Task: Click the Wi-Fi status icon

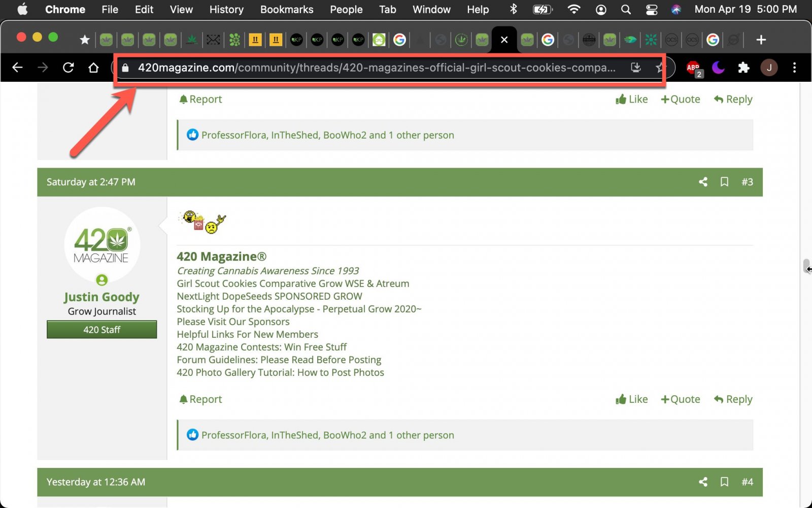Action: pyautogui.click(x=573, y=9)
